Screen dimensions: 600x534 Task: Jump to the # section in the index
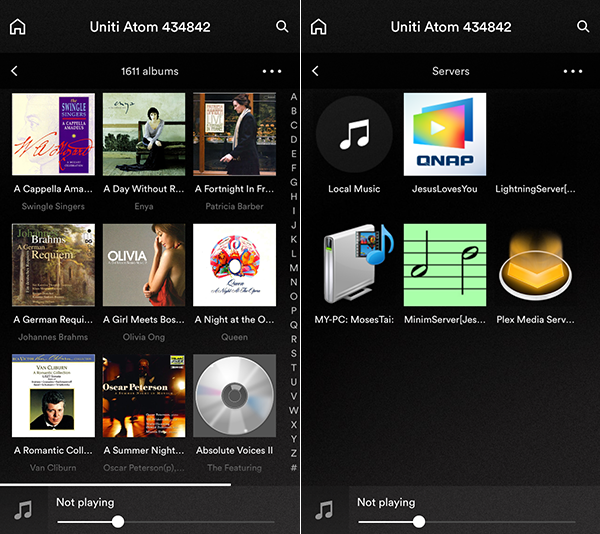[x=293, y=467]
